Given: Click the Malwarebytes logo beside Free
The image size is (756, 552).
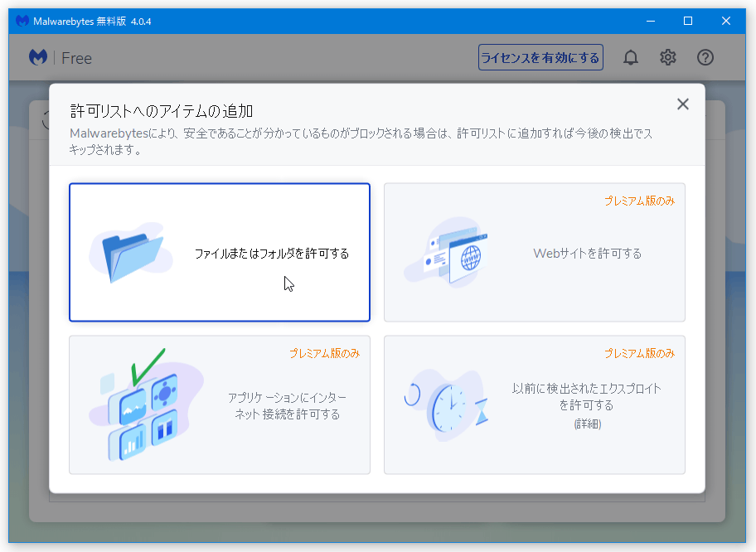Looking at the screenshot, I should click(x=38, y=57).
